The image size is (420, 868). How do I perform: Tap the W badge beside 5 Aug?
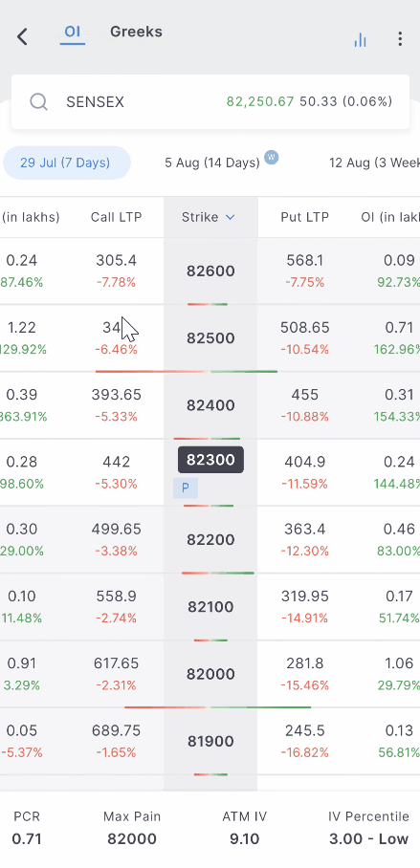[272, 157]
